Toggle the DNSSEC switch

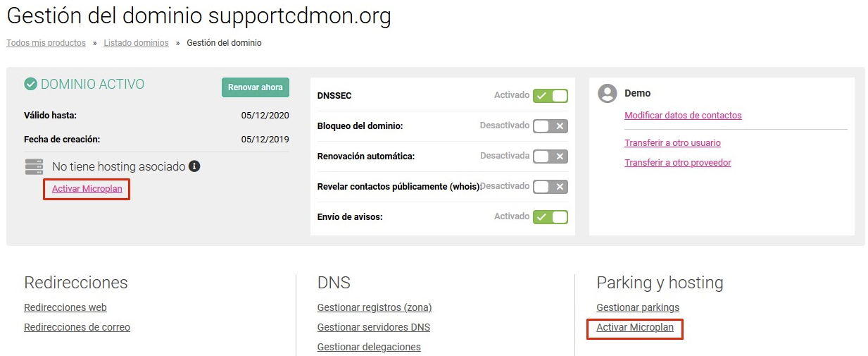pos(551,95)
